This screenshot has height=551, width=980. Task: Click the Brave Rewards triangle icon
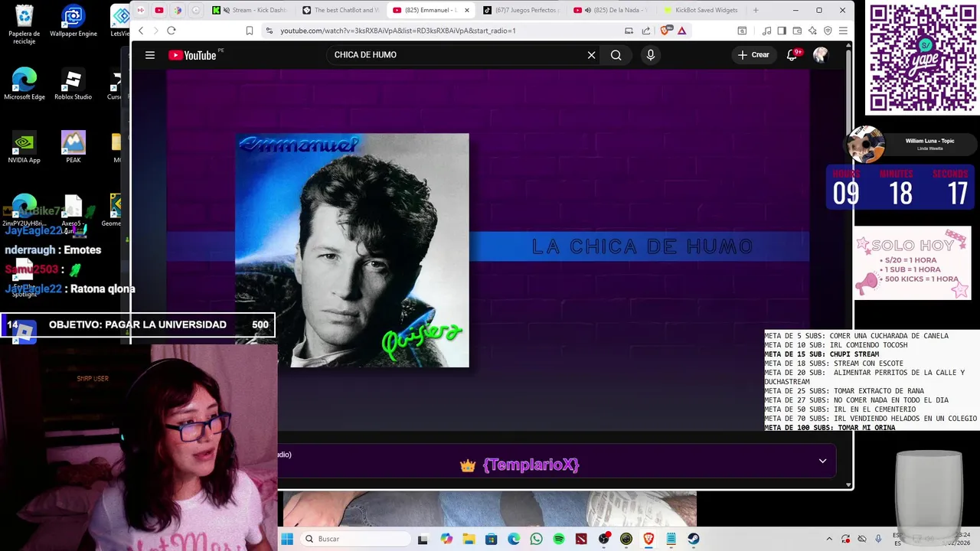point(681,31)
